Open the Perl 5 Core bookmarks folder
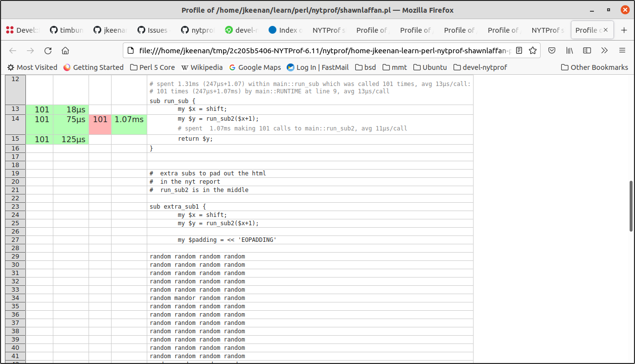The height and width of the screenshot is (364, 635). tap(152, 67)
